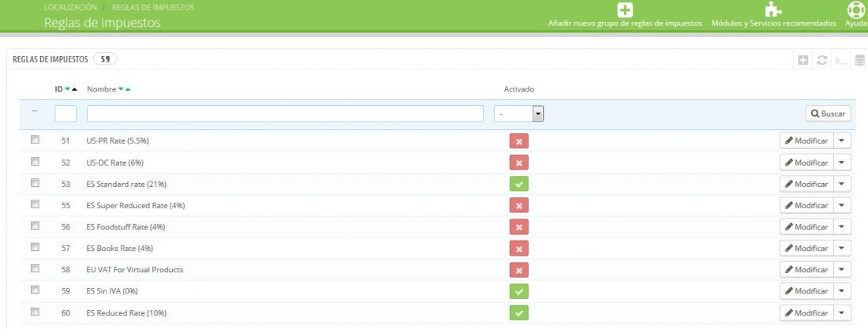Disable ES Standard rate (21%) status icon
The image size is (868, 329).
tap(518, 184)
